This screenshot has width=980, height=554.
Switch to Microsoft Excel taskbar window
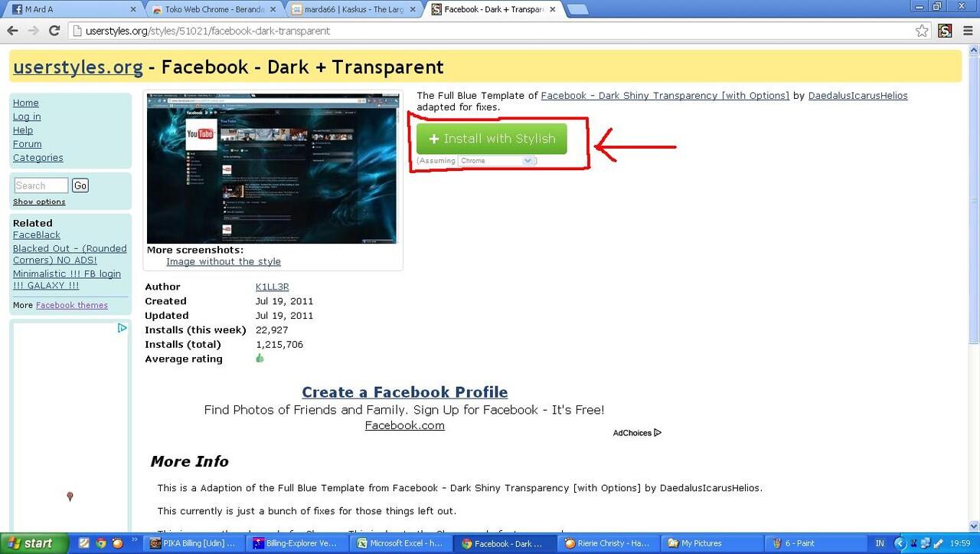402,543
